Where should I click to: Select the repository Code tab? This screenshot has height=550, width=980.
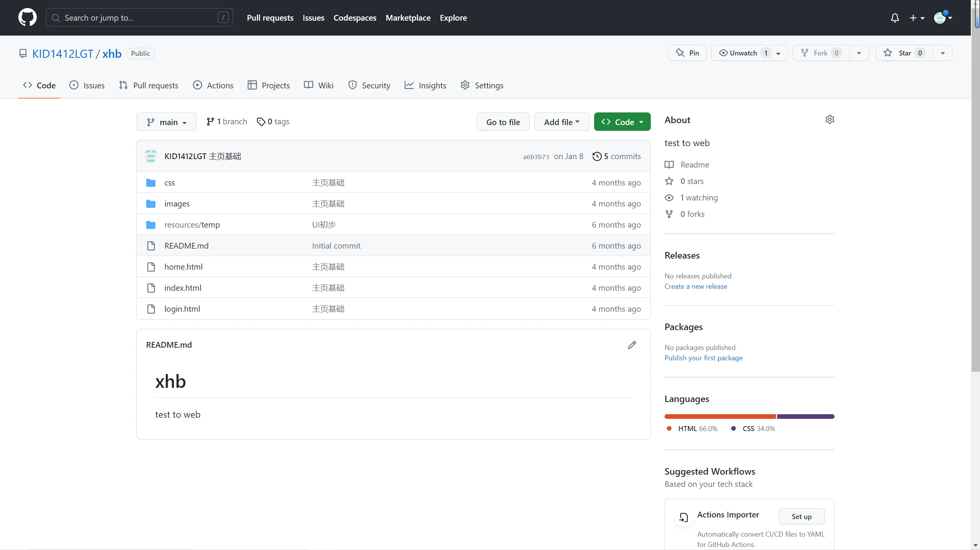(x=39, y=86)
